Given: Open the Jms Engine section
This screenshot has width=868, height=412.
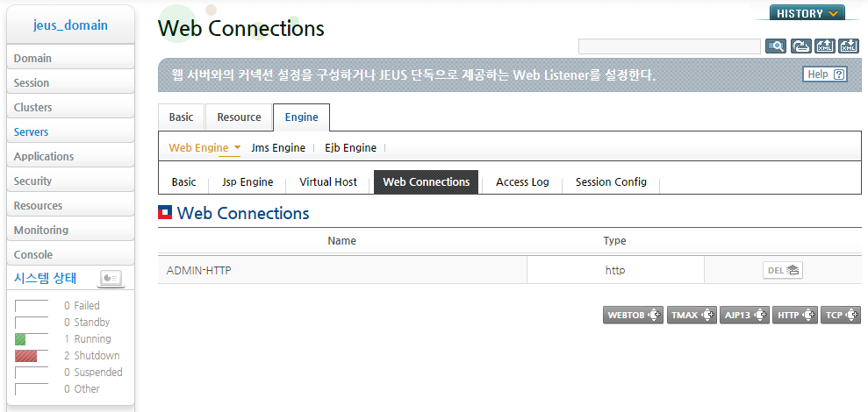Looking at the screenshot, I should [x=278, y=147].
